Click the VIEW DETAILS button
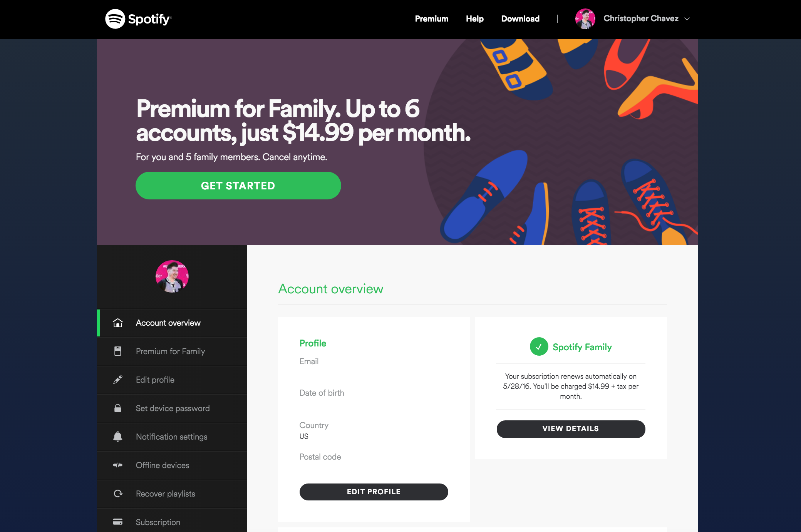This screenshot has height=532, width=801. coord(570,428)
